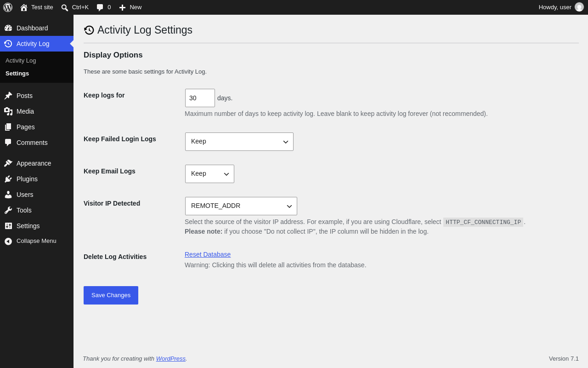Click Collapse Menu label
The image size is (588, 368).
coord(36,241)
